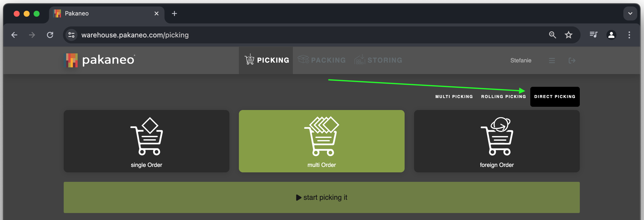The image size is (644, 220).
Task: Select the single Order cart icon
Action: click(147, 136)
